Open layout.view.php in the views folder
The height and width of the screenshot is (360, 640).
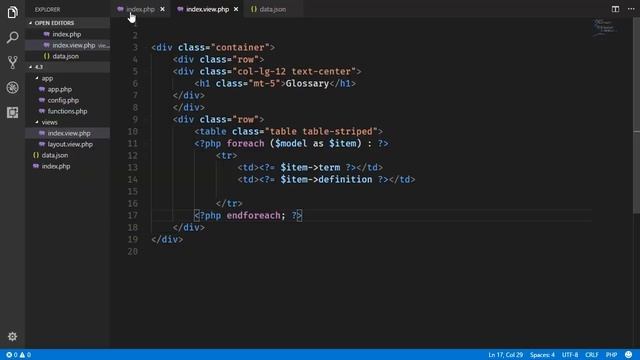pyautogui.click(x=67, y=144)
